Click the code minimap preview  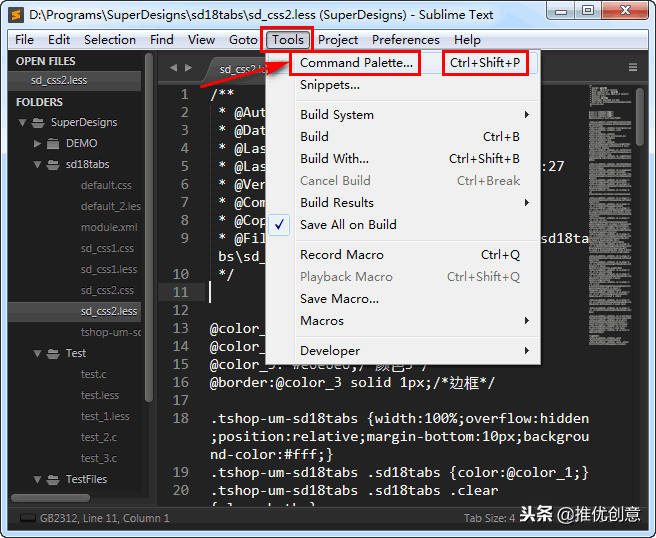point(610,215)
